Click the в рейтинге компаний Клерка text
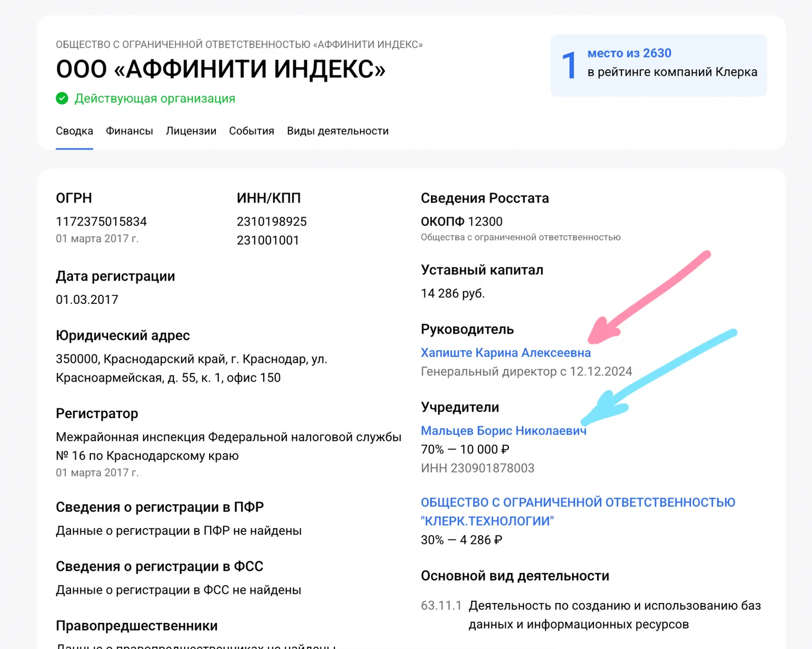 pos(672,72)
